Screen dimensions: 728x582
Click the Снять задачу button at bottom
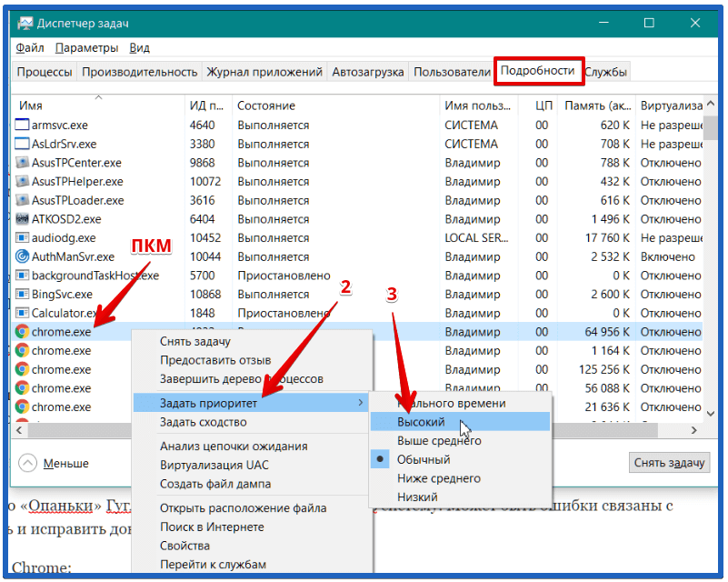point(669,463)
